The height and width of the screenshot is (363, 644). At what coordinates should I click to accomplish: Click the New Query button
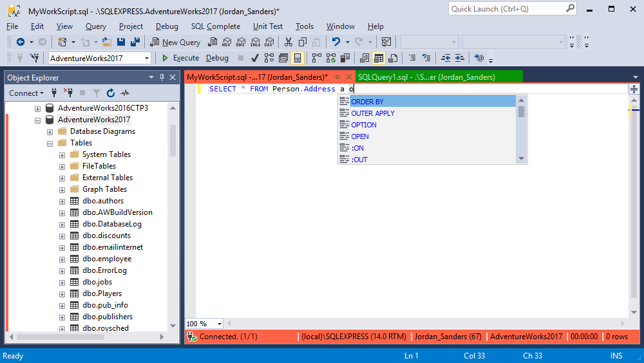tap(175, 42)
